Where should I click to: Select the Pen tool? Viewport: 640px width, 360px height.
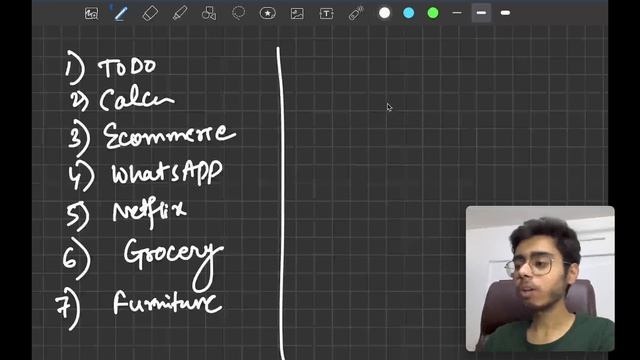point(120,13)
